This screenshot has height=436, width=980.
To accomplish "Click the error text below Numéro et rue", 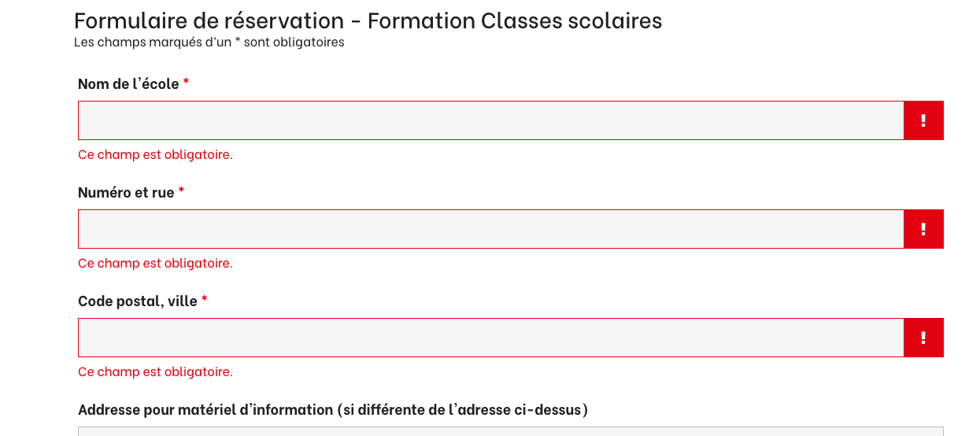I will (x=155, y=263).
